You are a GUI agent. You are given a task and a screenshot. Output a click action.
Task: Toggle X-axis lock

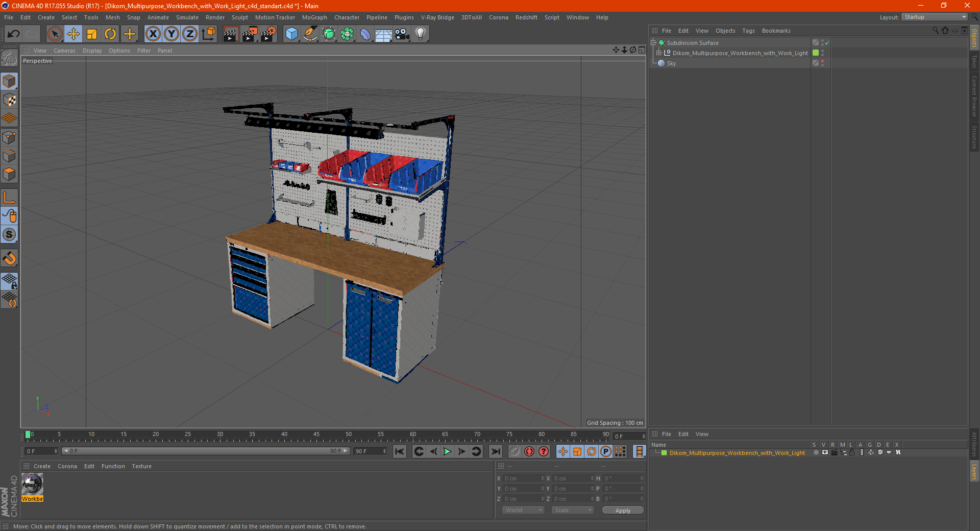153,34
